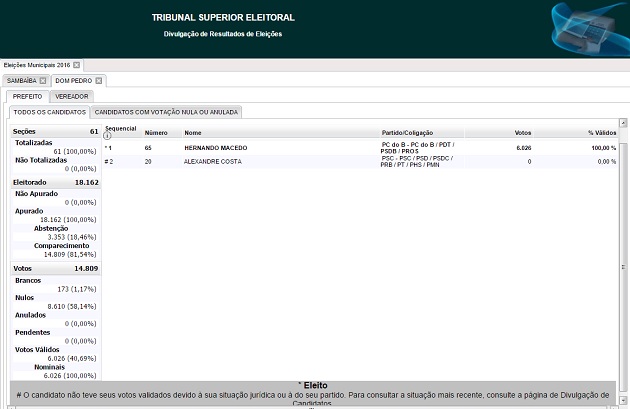Click the vertical scrollbar on the right

(624, 250)
